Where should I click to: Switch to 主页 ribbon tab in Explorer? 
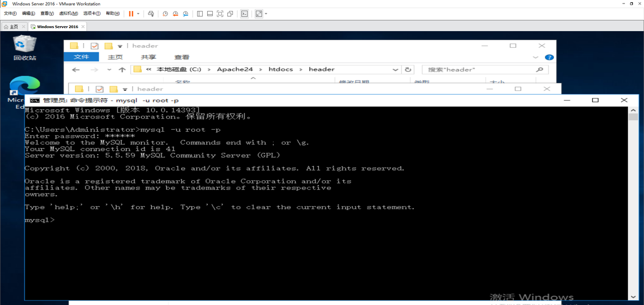(115, 57)
